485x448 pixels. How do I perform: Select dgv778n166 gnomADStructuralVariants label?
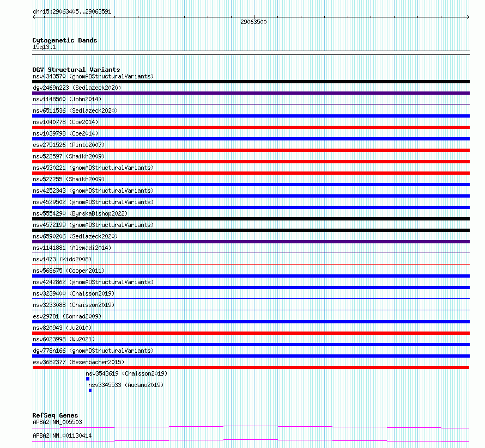93,351
